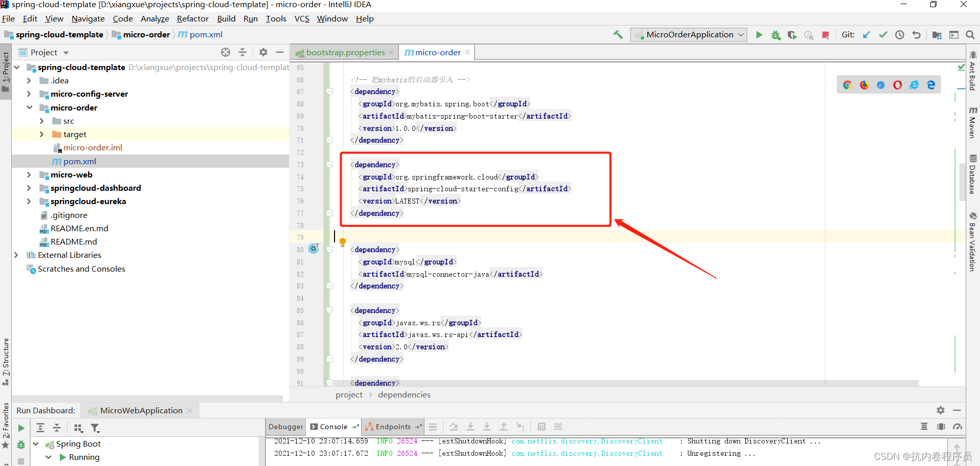Expand the target folder
This screenshot has height=466, width=980.
42,134
